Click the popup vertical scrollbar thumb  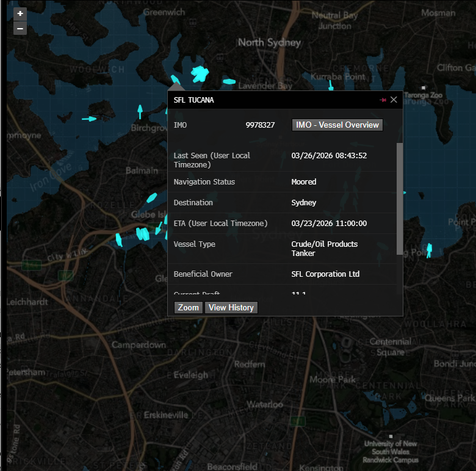click(400, 199)
